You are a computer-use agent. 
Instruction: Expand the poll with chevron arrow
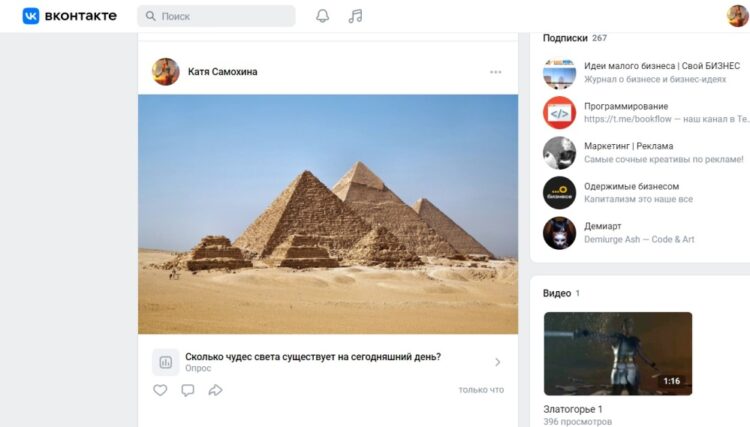click(x=497, y=362)
